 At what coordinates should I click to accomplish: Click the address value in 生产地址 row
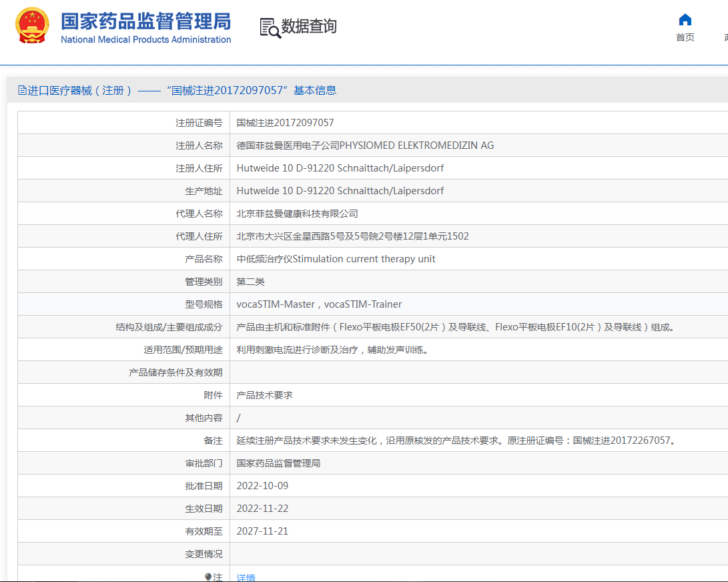click(x=340, y=191)
